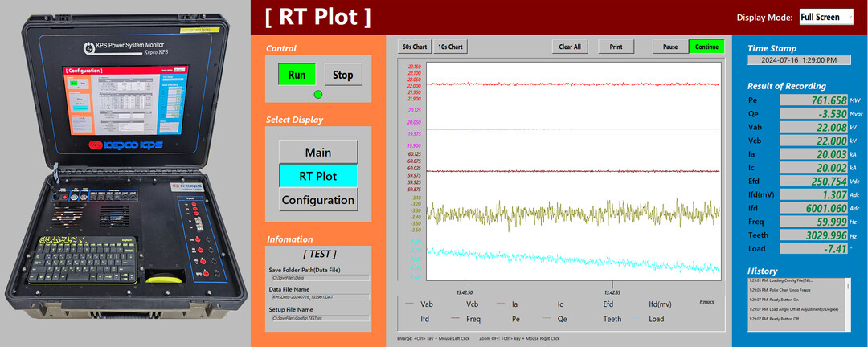
Task: Select the RT Plot display
Action: (x=317, y=176)
